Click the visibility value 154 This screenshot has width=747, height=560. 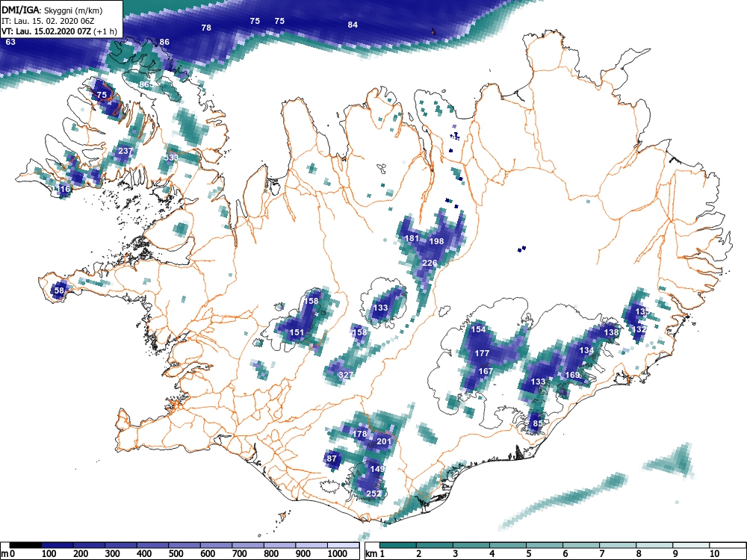tap(478, 329)
